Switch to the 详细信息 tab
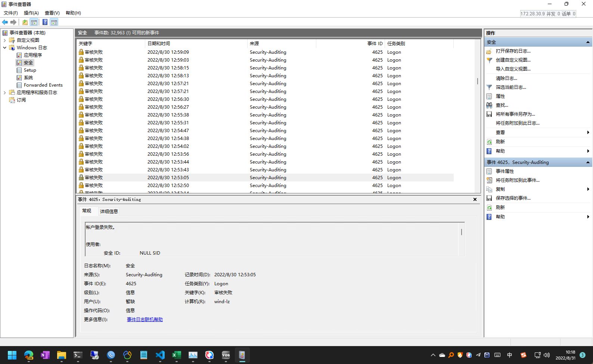 (x=109, y=211)
